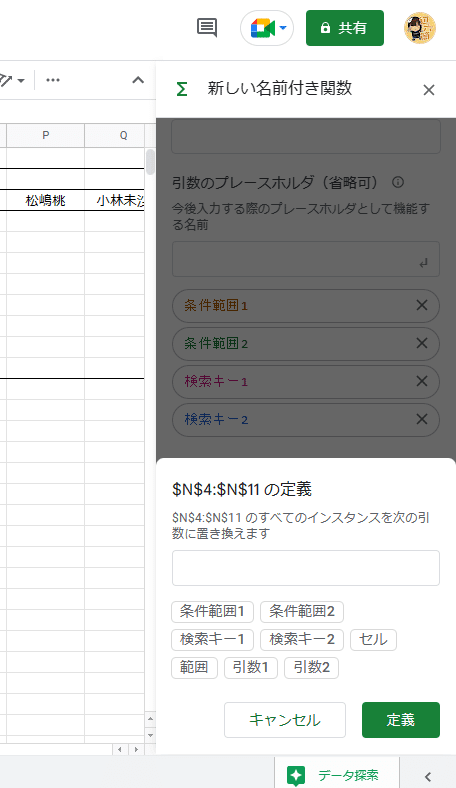Open the Google Meet video call dropdown

point(267,28)
